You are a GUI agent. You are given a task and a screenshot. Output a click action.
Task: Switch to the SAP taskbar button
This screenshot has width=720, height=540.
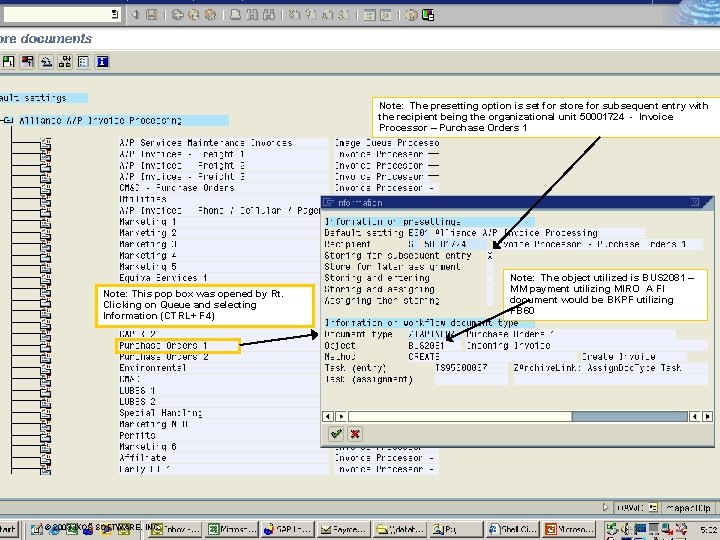tap(288, 529)
